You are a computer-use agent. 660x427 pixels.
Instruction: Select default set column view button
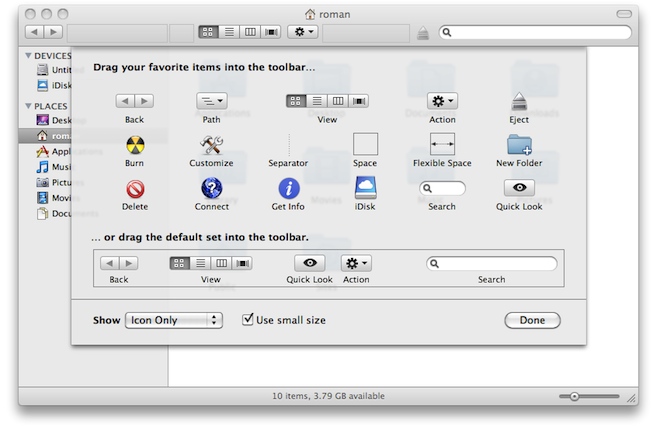click(221, 264)
